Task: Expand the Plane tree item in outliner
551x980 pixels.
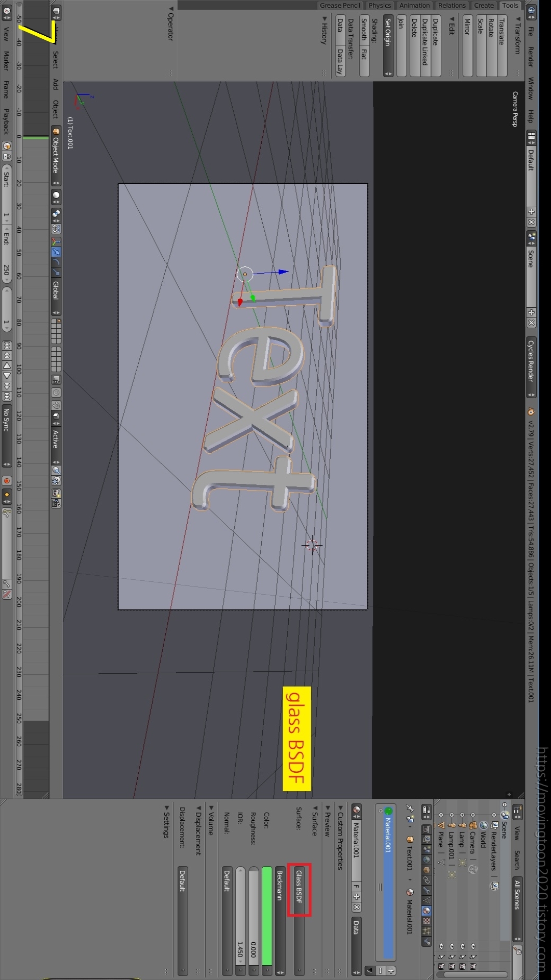Action: coord(441,815)
